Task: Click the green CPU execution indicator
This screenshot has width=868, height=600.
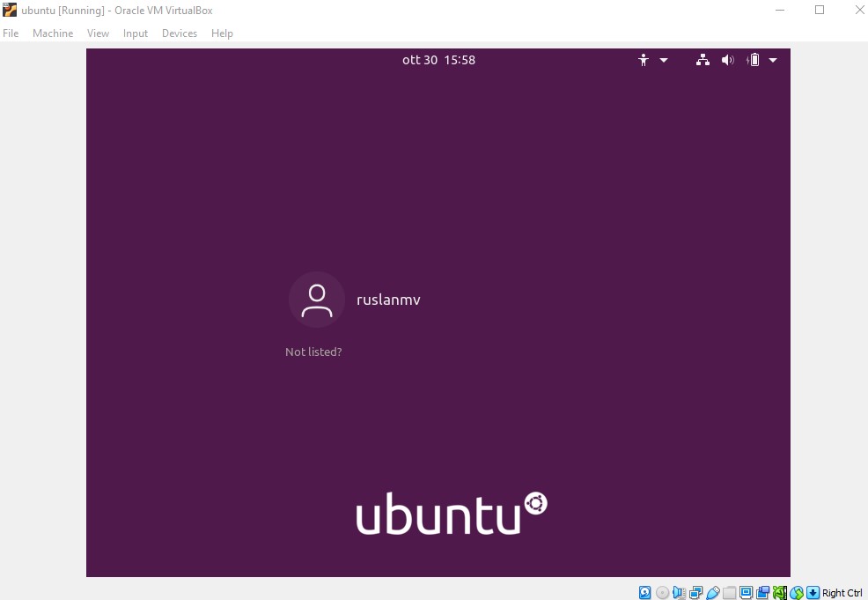Action: tap(779, 593)
